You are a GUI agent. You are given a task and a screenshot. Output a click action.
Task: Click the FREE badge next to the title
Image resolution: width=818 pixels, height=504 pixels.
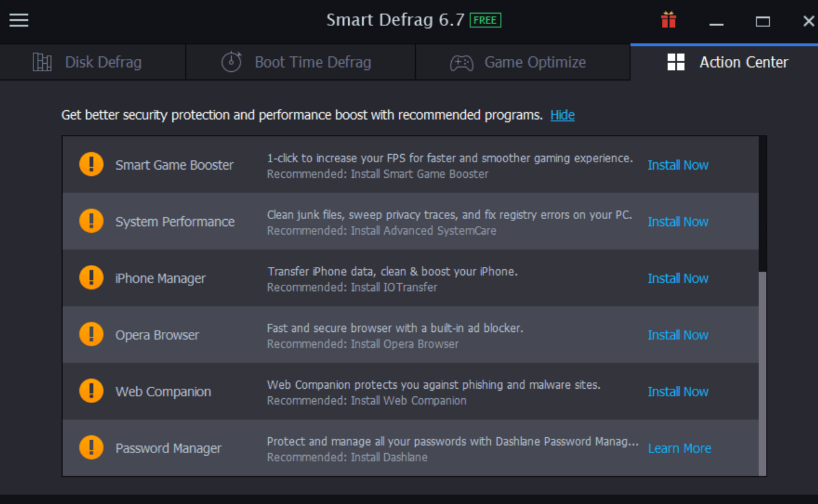point(485,20)
